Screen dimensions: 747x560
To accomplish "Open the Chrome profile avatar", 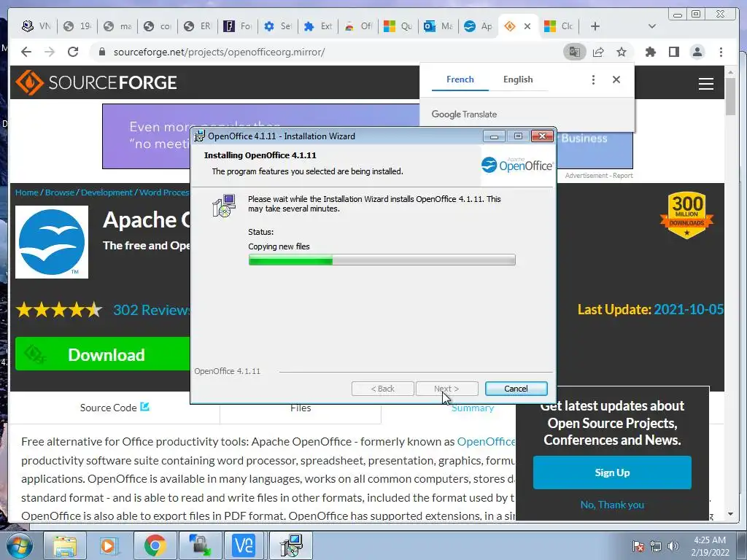I will 697,52.
